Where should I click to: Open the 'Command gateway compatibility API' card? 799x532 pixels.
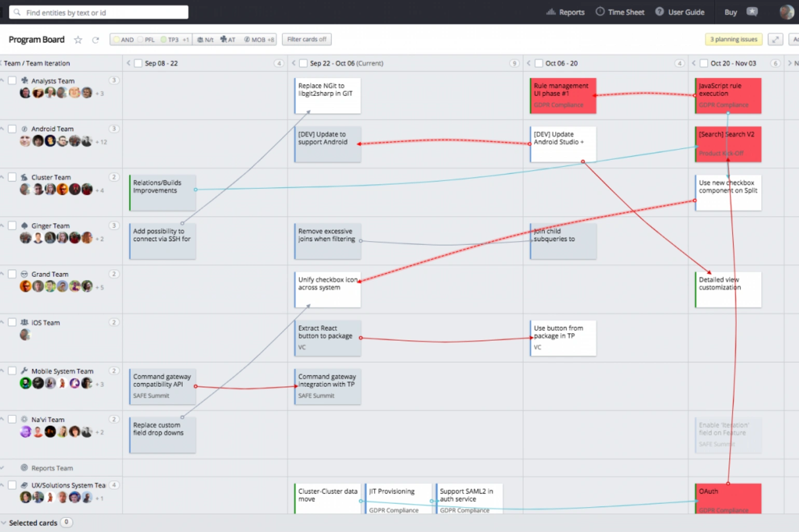(x=162, y=386)
